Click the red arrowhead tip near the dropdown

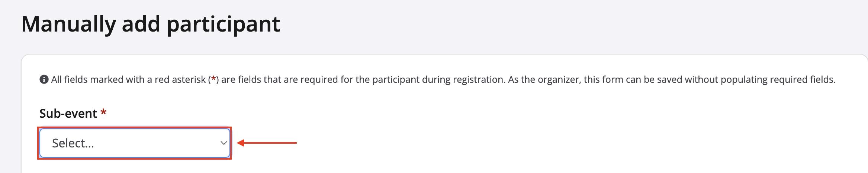[x=240, y=143]
